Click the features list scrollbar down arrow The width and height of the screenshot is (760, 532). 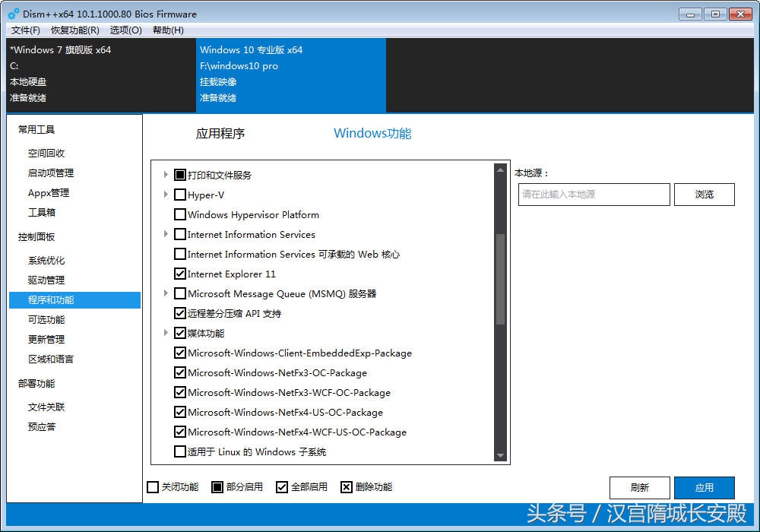(x=500, y=455)
